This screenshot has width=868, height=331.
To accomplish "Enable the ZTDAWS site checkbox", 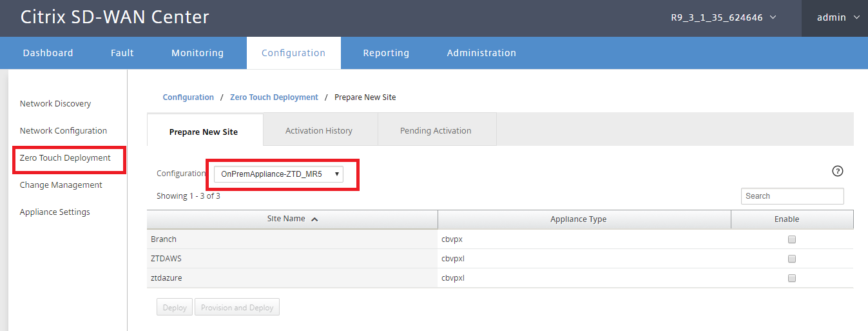I will coord(792,259).
